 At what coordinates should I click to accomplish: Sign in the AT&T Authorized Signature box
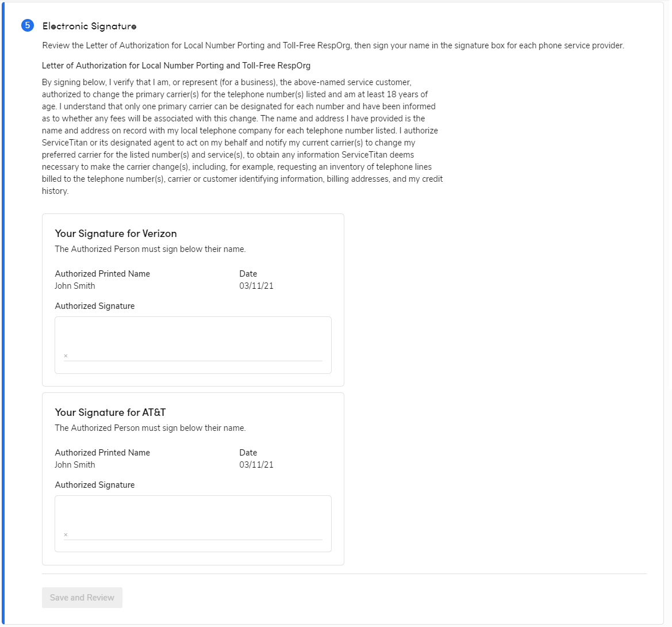[x=193, y=524]
